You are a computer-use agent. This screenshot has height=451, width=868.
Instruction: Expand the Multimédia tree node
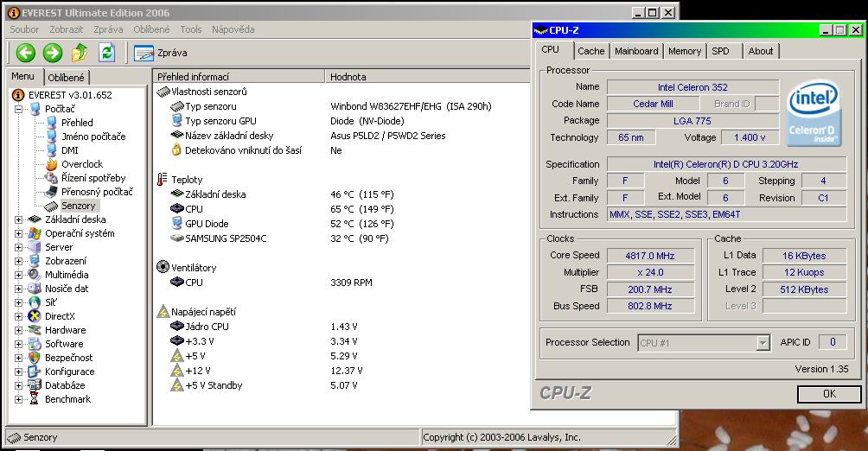pos(19,275)
